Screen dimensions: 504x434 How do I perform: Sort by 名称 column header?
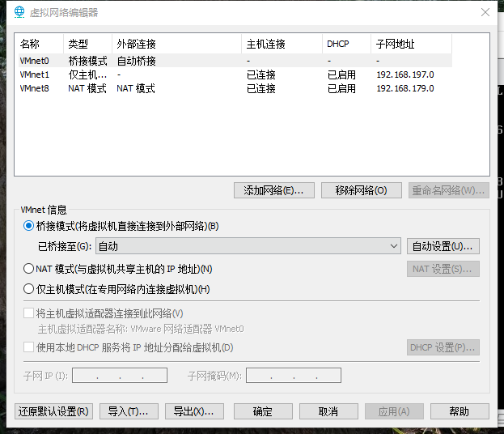(x=40, y=44)
